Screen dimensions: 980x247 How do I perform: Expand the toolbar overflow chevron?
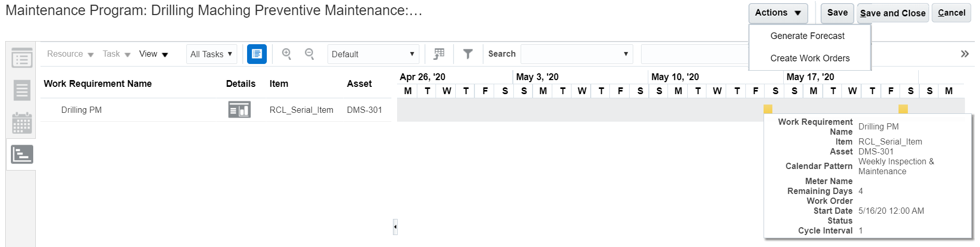[x=964, y=54]
